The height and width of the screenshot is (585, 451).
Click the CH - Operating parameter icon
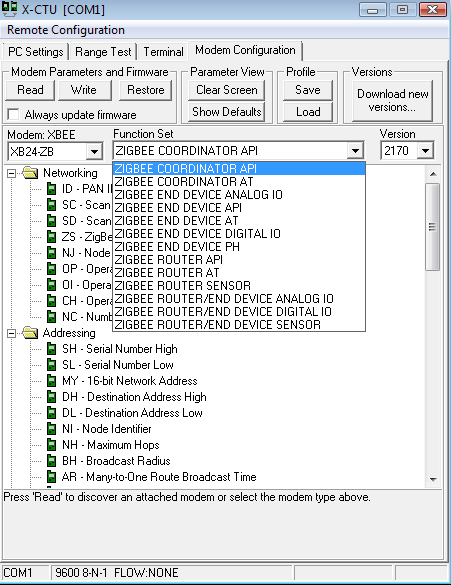[x=51, y=301]
